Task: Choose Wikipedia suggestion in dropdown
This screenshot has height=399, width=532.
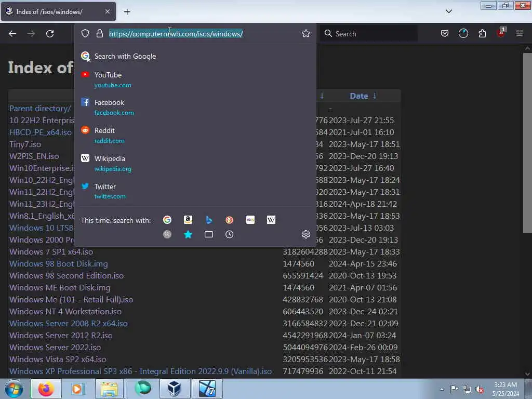Action: pyautogui.click(x=195, y=163)
